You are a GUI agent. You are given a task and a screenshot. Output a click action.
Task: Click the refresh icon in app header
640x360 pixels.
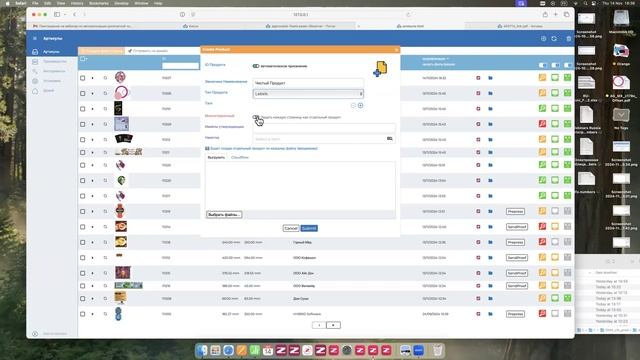click(554, 38)
